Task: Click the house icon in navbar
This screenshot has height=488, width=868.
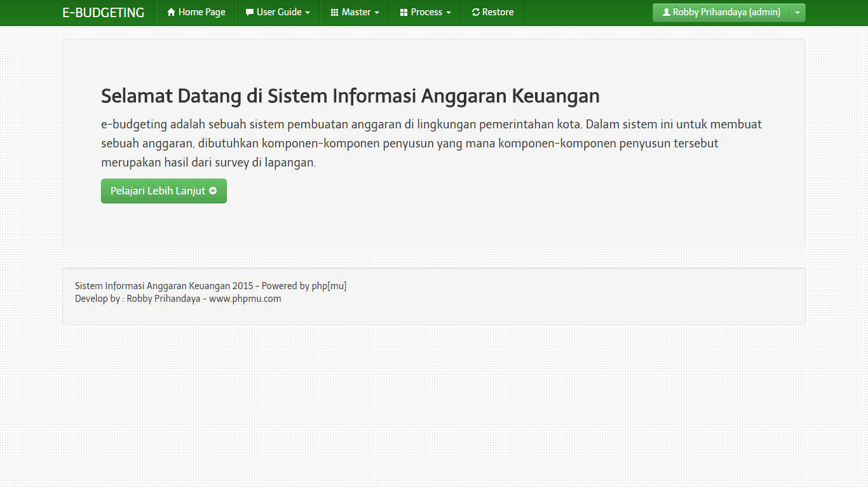Action: [x=171, y=13]
